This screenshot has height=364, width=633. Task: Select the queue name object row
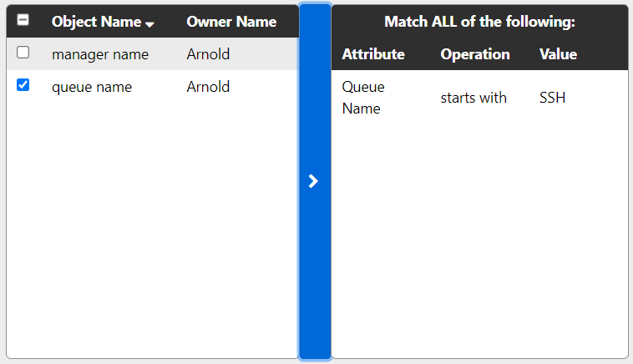92,87
